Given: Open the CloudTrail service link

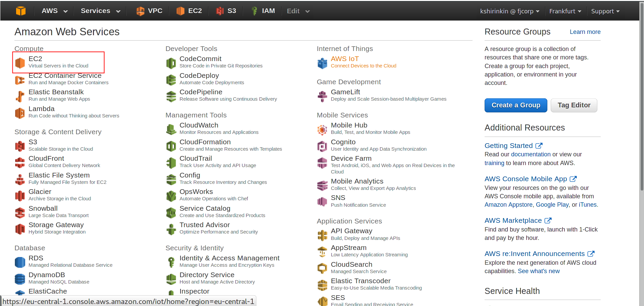Looking at the screenshot, I should coord(196,158).
